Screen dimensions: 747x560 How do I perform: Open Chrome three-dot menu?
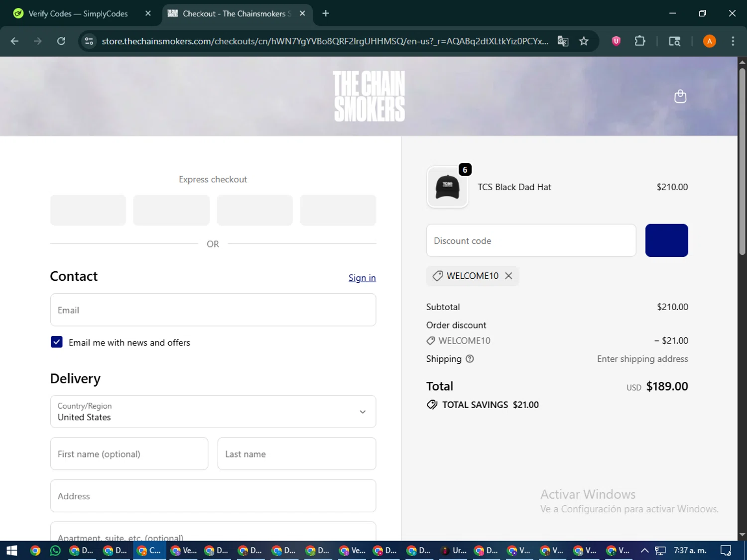733,41
